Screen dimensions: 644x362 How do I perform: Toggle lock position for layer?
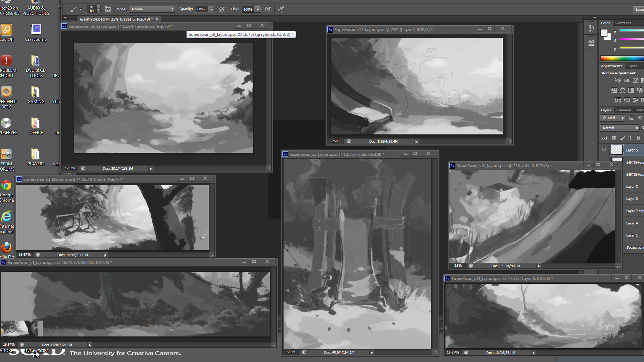[630, 138]
